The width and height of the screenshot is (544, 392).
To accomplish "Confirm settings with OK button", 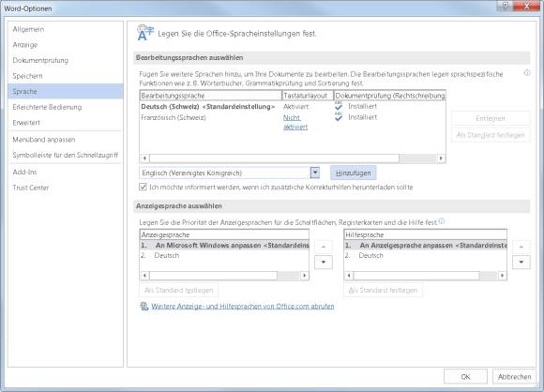I will (x=465, y=376).
